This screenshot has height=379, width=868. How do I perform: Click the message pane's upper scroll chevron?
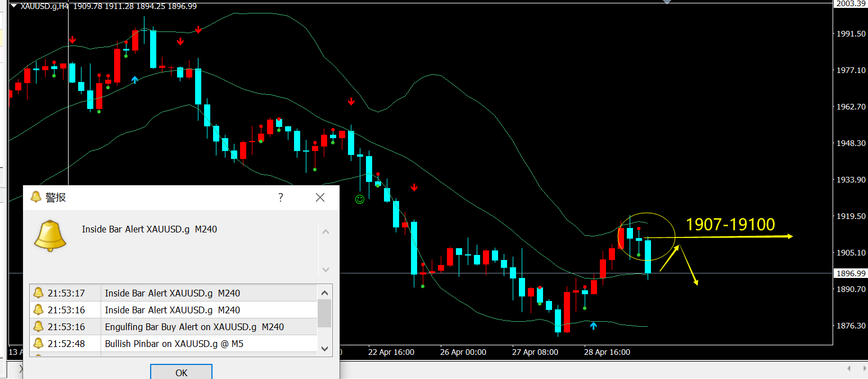pos(325,232)
